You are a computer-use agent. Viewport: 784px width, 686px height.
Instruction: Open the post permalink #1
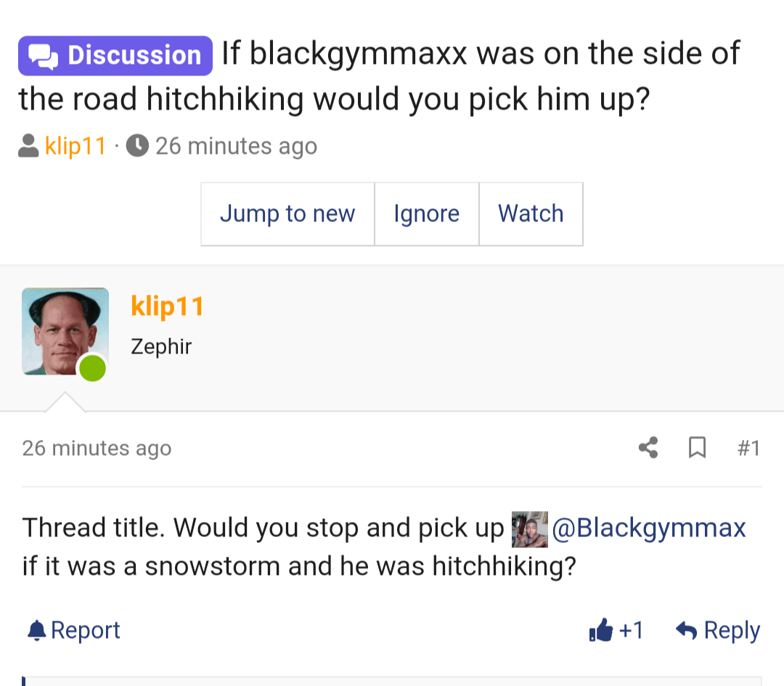(748, 448)
